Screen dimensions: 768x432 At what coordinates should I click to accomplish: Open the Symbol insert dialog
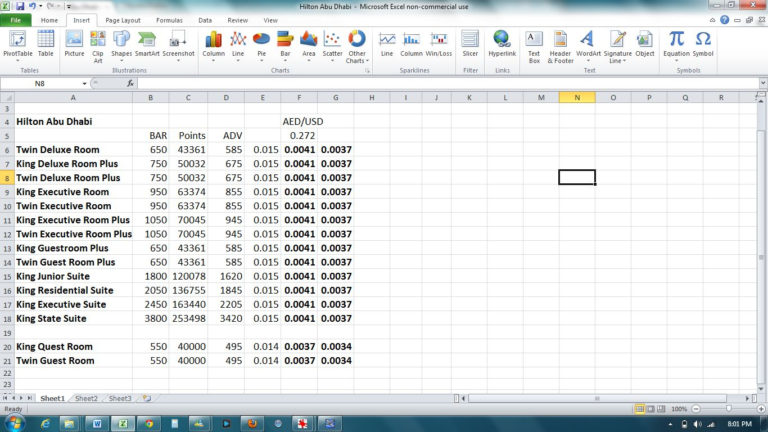(x=703, y=44)
